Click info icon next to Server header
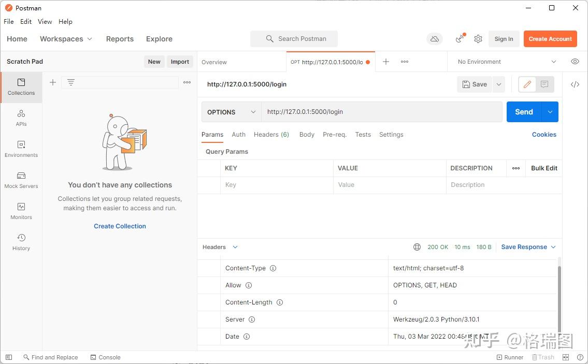Viewport: 588px width, 364px height. pos(252,320)
